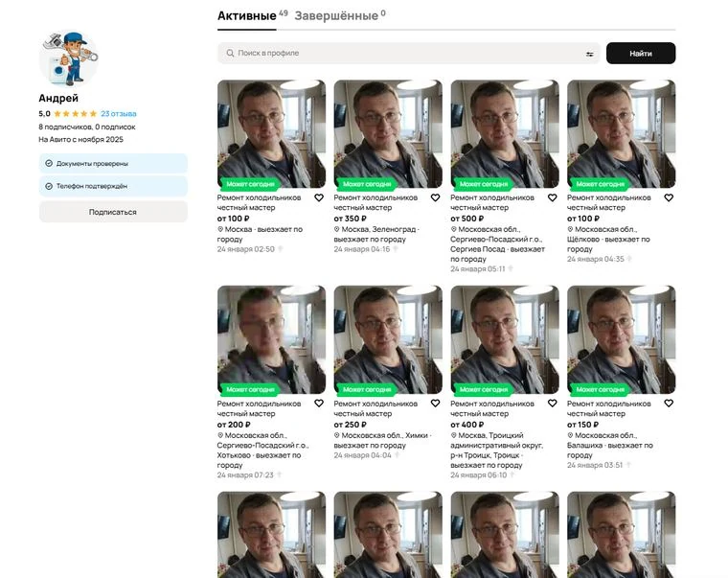Image resolution: width=728 pixels, height=578 pixels.
Task: Click the Телефон подтверждён check icon
Action: (x=49, y=186)
